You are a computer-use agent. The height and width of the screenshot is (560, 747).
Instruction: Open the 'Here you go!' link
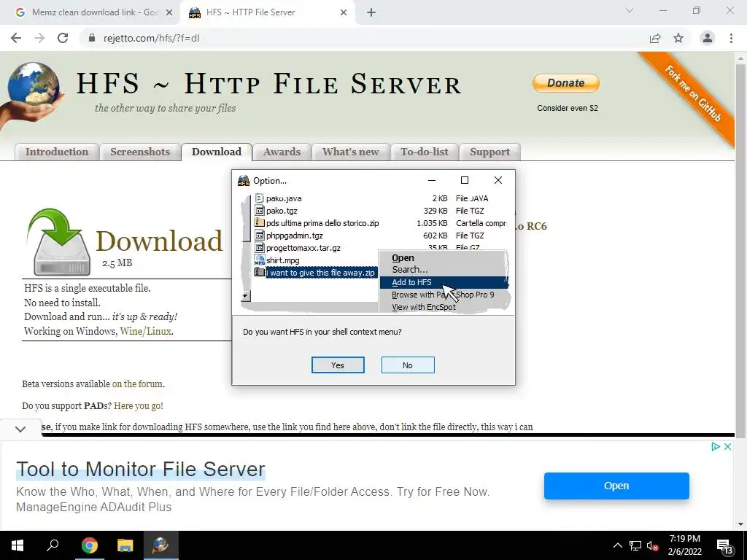tap(138, 405)
